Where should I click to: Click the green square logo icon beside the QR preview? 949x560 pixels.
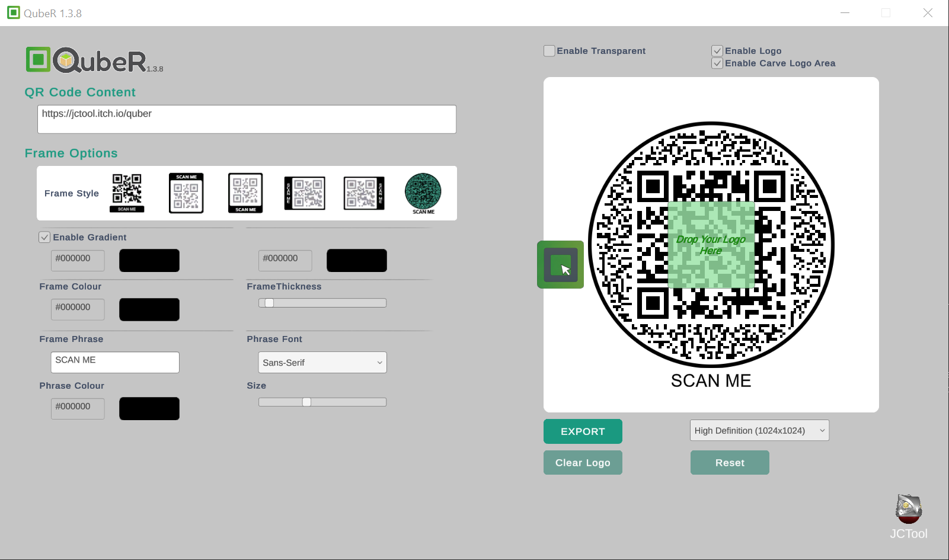(560, 264)
